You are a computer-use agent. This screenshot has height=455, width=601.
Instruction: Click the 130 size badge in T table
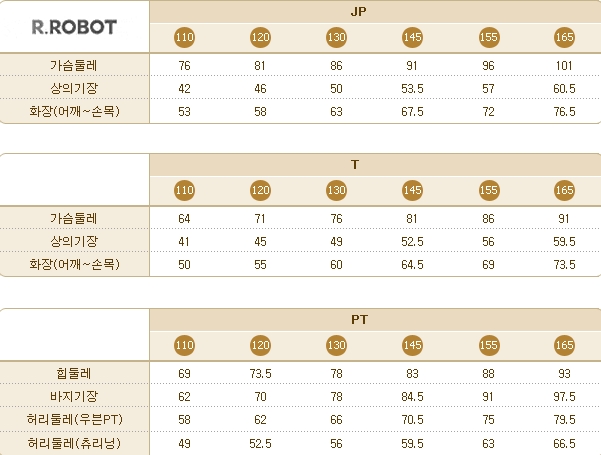tap(336, 190)
